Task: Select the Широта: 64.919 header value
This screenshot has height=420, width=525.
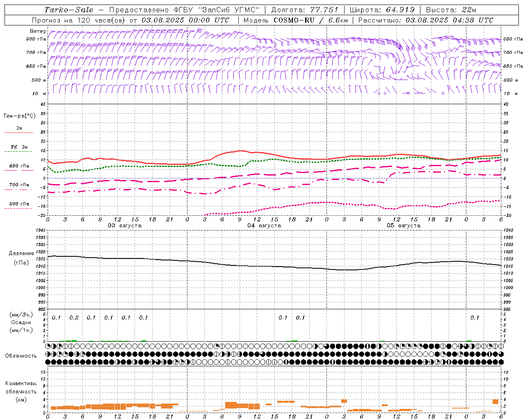Action: (382, 10)
